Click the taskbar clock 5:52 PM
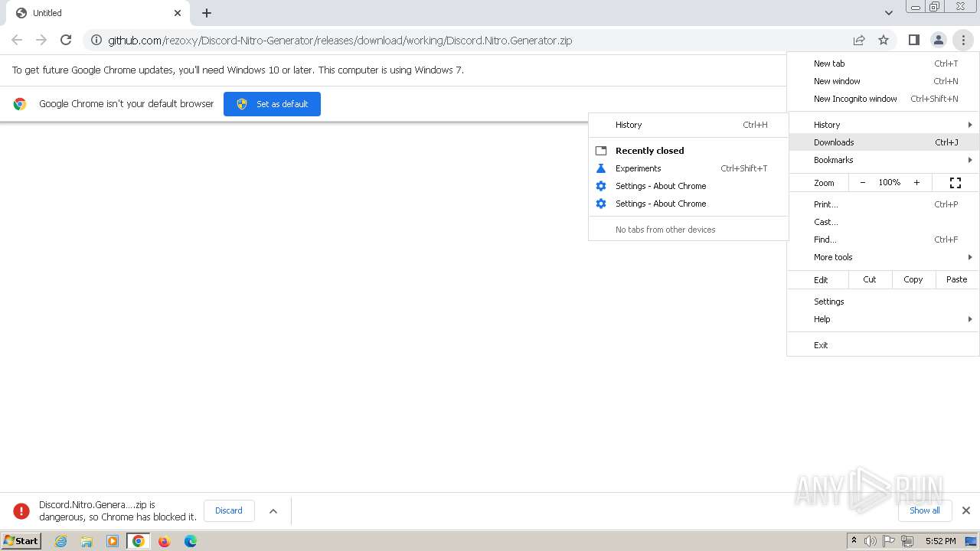The height and width of the screenshot is (551, 980). [x=940, y=541]
